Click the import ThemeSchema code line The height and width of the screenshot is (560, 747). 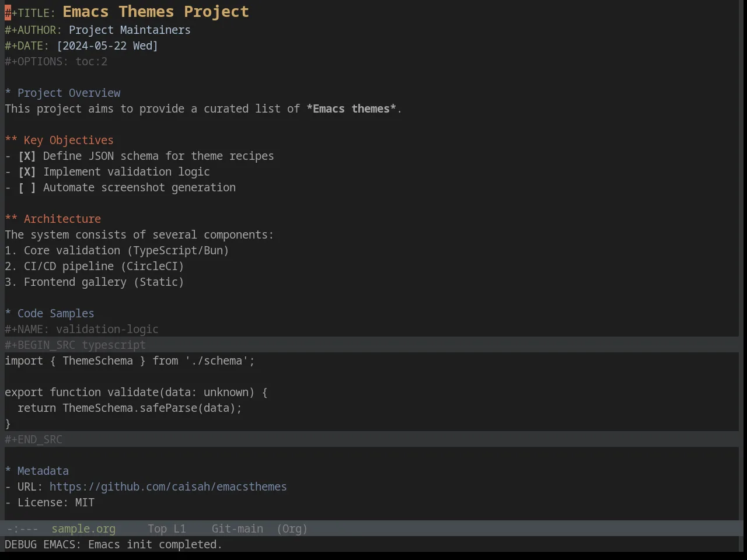130,361
